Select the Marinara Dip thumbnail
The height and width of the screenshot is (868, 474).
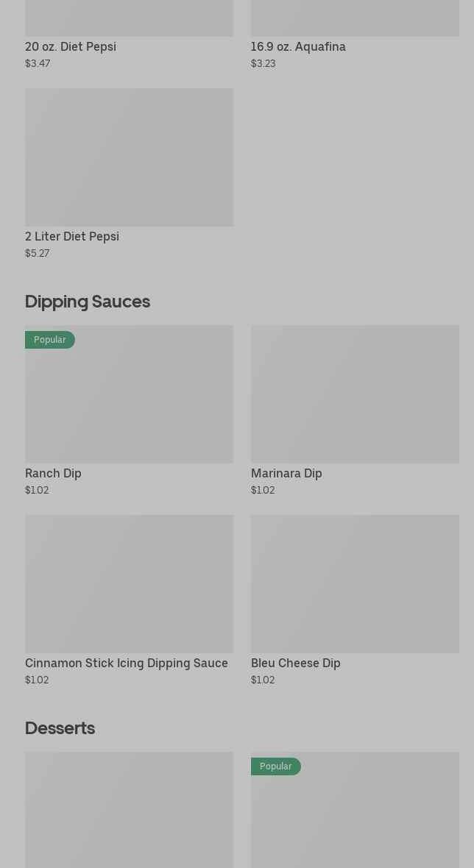355,394
